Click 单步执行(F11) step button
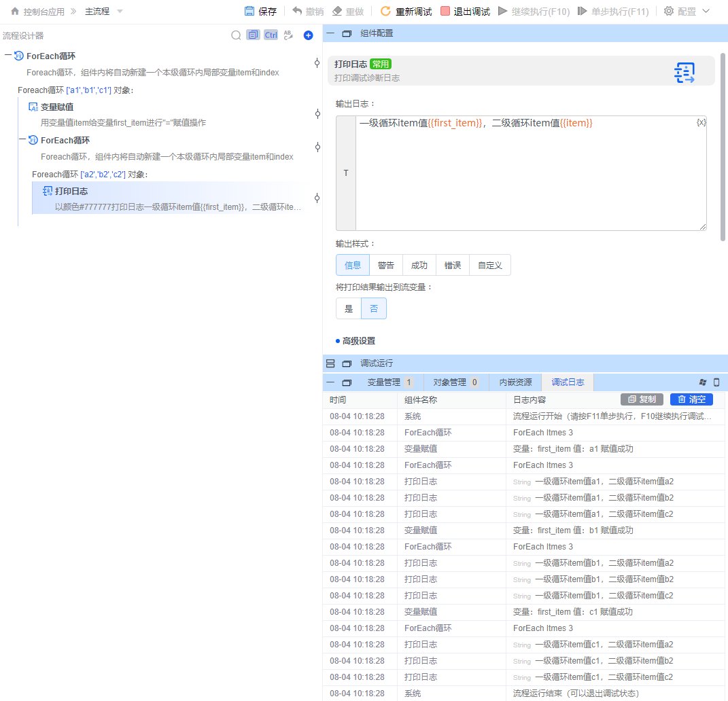728x701 pixels. (613, 11)
